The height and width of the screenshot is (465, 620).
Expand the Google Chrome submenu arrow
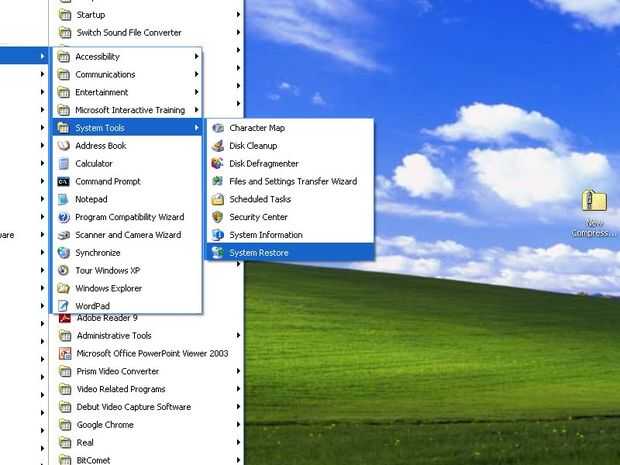coord(238,425)
